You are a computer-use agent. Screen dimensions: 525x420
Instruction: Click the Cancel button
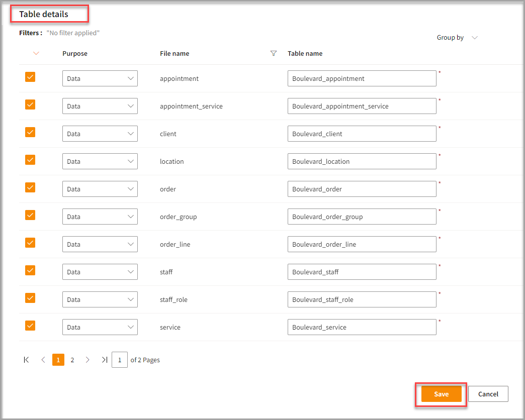click(x=488, y=394)
